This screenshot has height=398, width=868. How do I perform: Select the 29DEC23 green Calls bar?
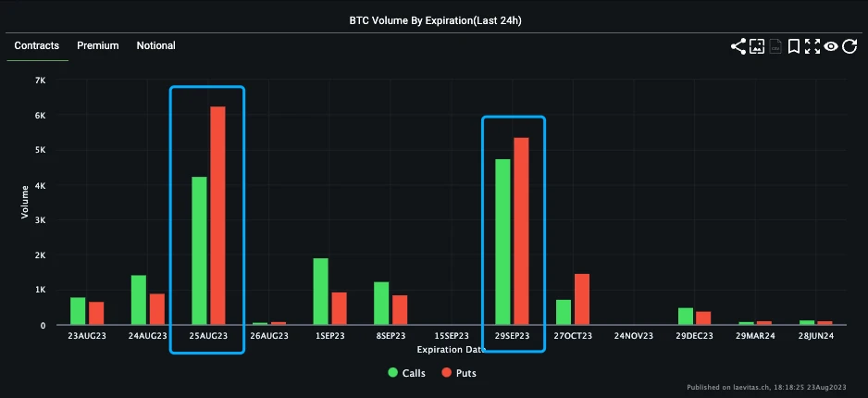pos(686,316)
